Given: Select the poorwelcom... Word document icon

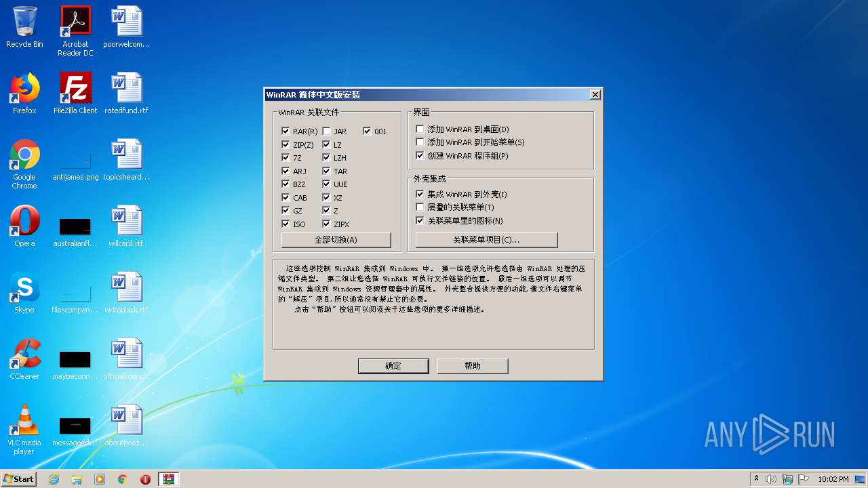Looking at the screenshot, I should 127,27.
